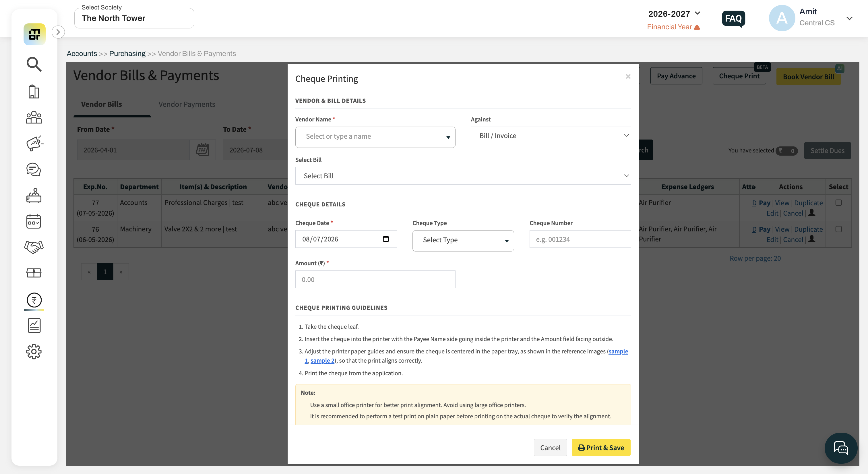Switch to the Vendor Payments tab
The height and width of the screenshot is (474, 868).
(187, 104)
